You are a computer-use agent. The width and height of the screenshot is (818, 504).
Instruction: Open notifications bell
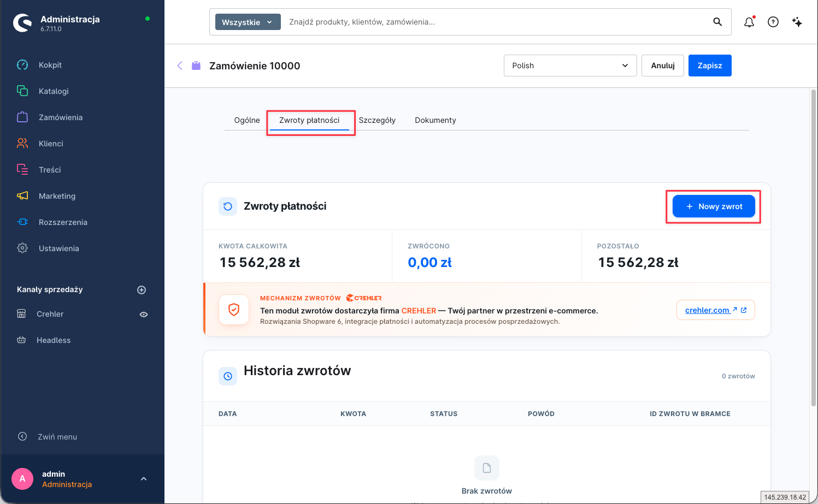click(749, 22)
